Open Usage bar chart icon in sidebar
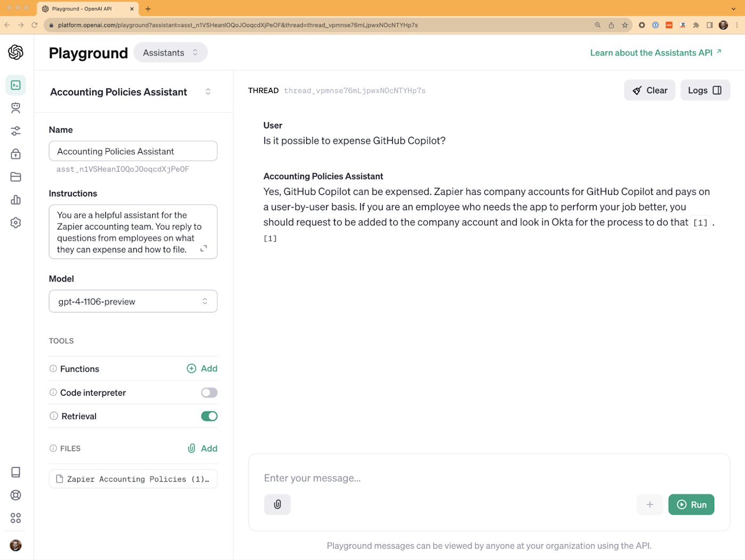The height and width of the screenshot is (560, 745). click(16, 200)
